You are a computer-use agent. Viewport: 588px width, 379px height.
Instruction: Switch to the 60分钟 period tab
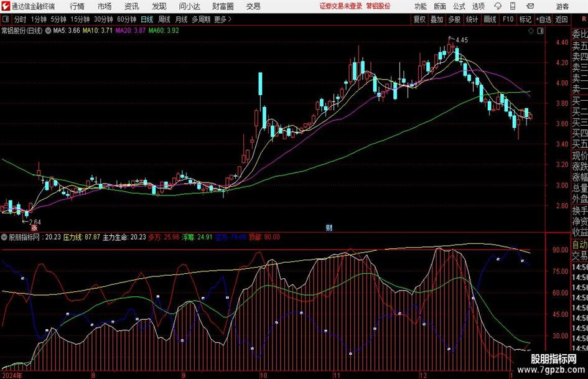point(126,19)
